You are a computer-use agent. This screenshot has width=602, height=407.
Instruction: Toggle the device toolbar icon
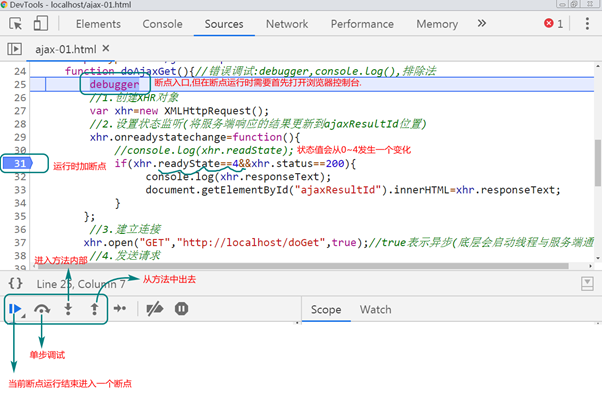coord(41,23)
